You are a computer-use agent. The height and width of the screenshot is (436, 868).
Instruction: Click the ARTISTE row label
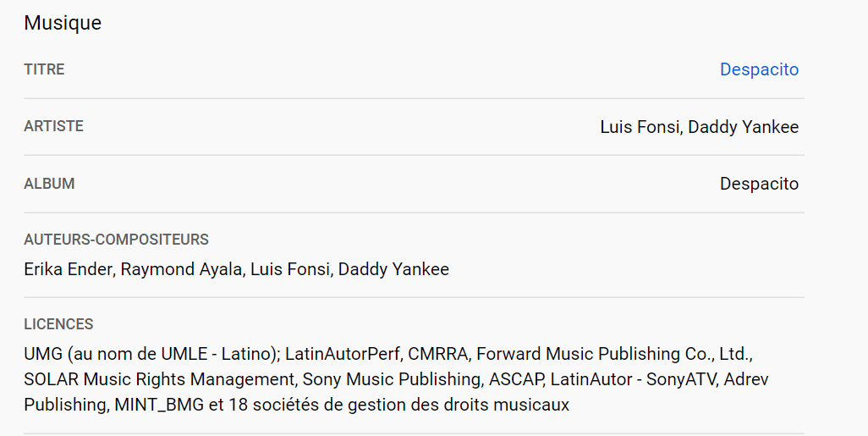[53, 126]
